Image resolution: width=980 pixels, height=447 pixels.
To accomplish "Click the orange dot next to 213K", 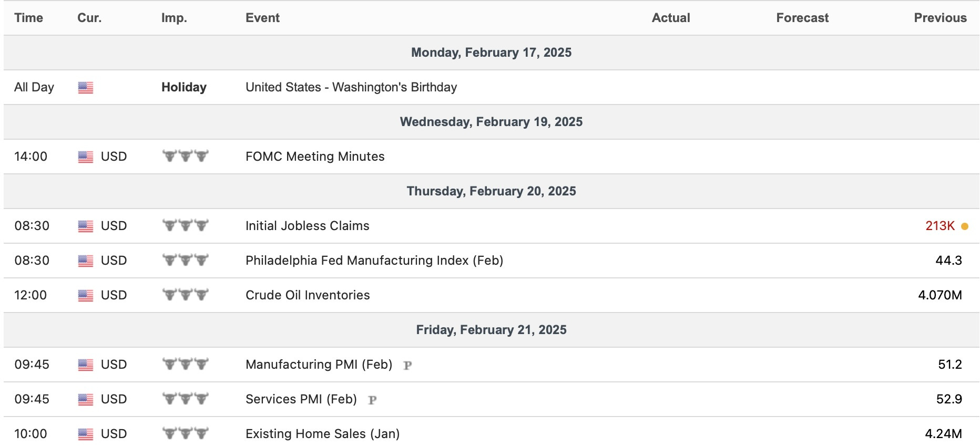I will click(964, 226).
